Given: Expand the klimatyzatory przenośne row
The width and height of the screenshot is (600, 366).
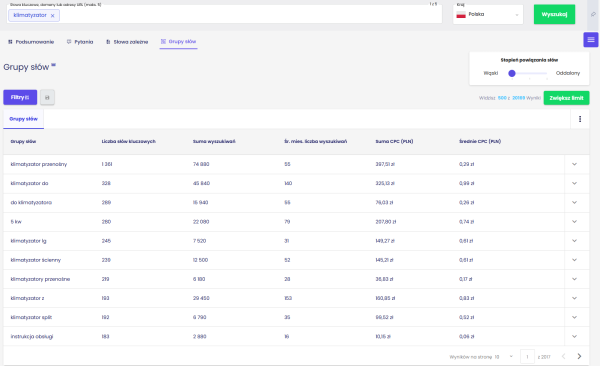Looking at the screenshot, I should click(x=574, y=279).
